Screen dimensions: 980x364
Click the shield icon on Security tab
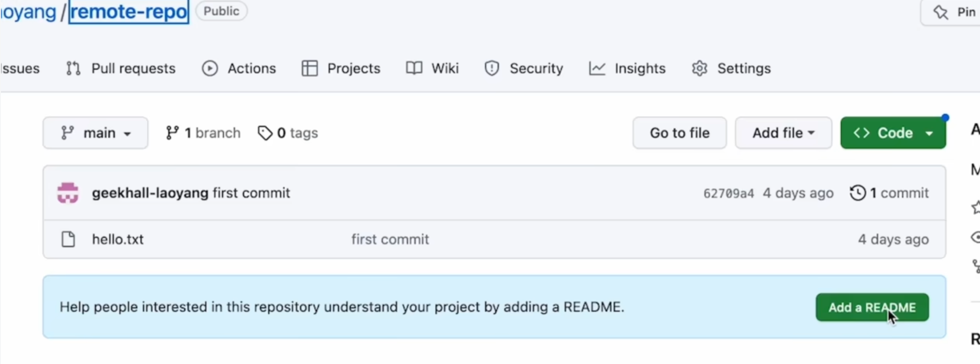tap(491, 68)
